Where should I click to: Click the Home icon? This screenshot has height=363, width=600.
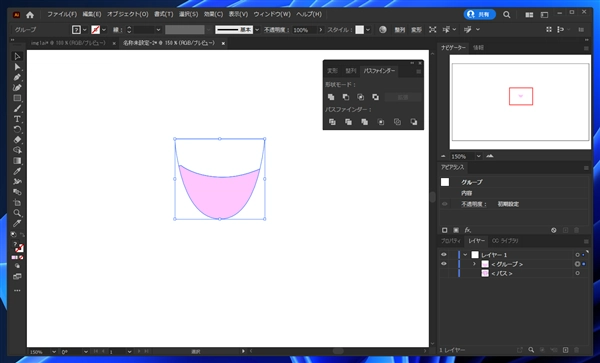(x=30, y=15)
